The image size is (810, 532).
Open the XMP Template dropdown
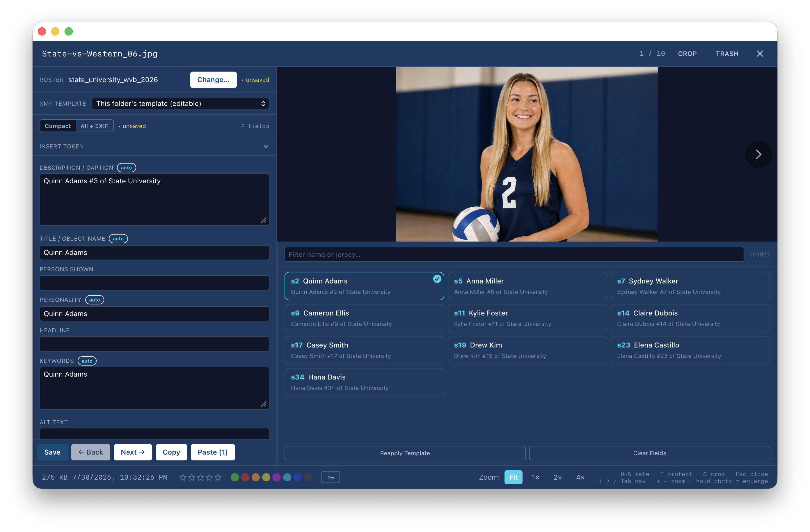coord(180,104)
